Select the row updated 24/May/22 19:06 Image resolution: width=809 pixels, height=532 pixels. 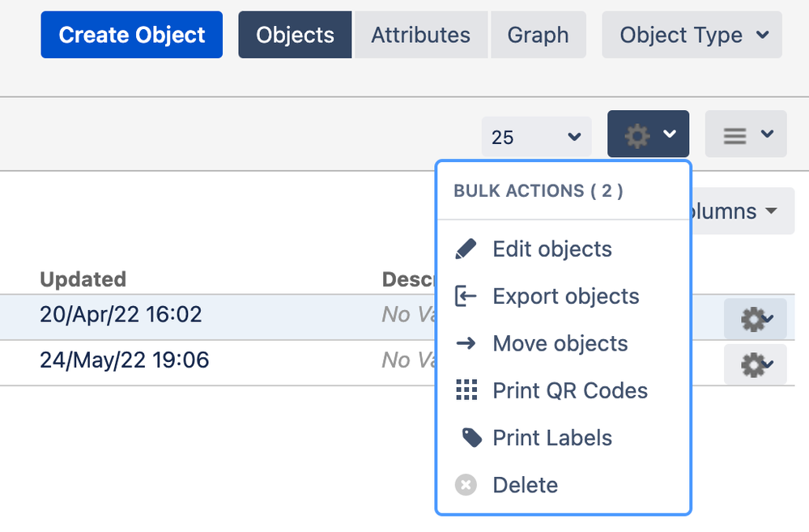[x=124, y=360]
